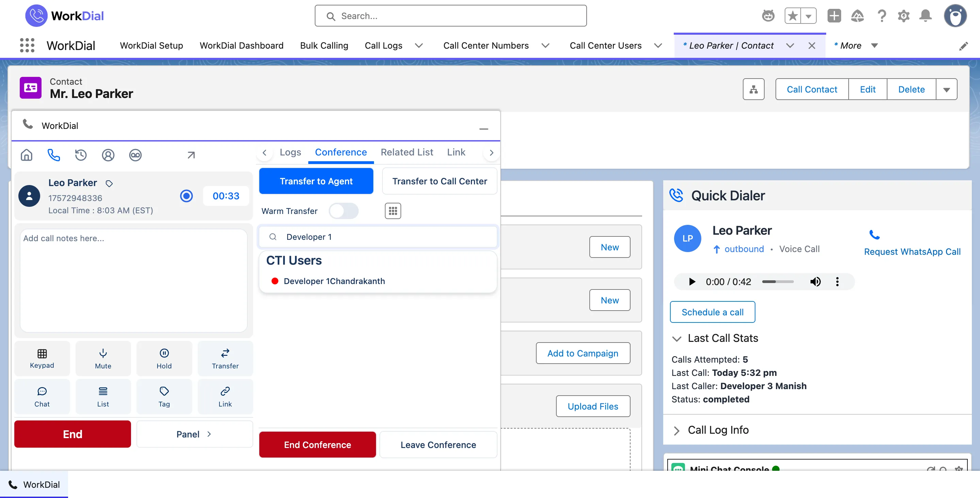The height and width of the screenshot is (498, 980).
Task: Click Leave Conference button
Action: (x=438, y=444)
